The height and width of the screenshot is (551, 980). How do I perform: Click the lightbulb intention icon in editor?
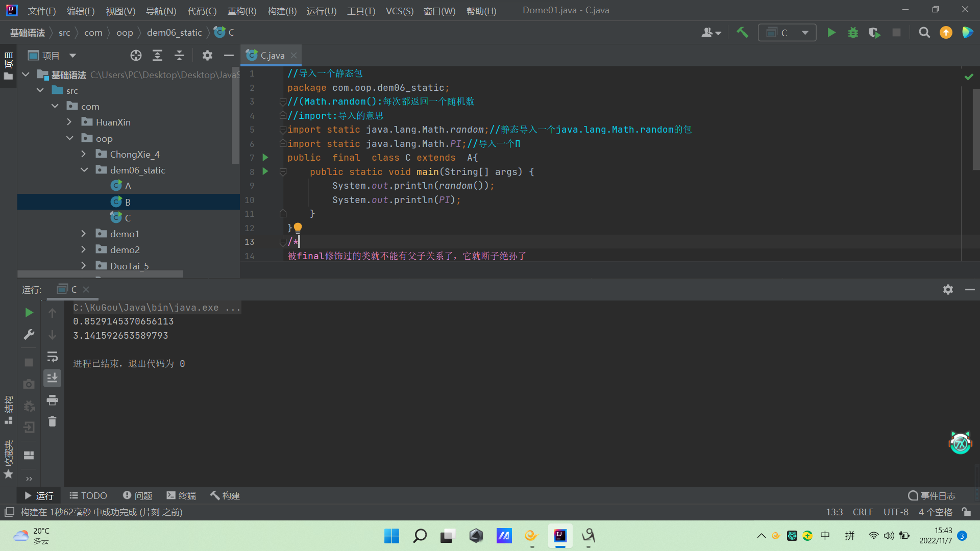click(x=298, y=228)
